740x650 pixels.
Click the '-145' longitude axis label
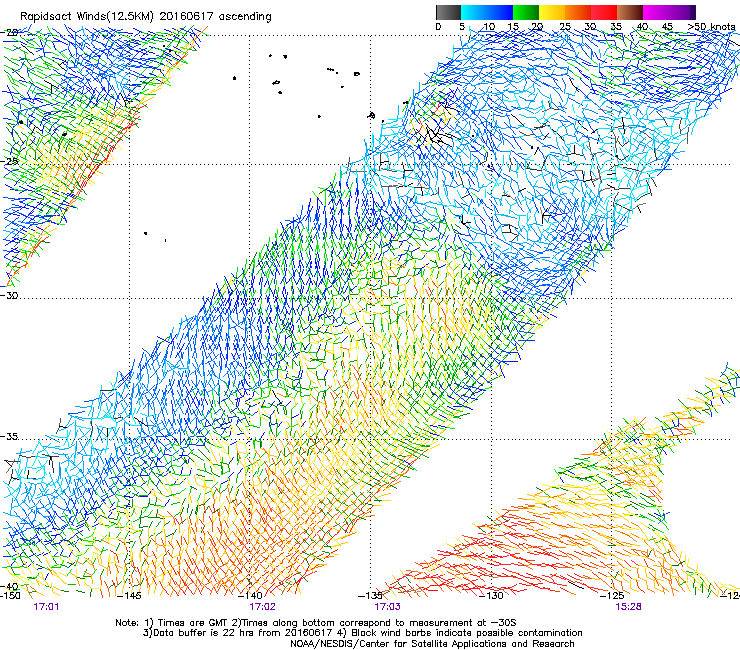(x=128, y=596)
